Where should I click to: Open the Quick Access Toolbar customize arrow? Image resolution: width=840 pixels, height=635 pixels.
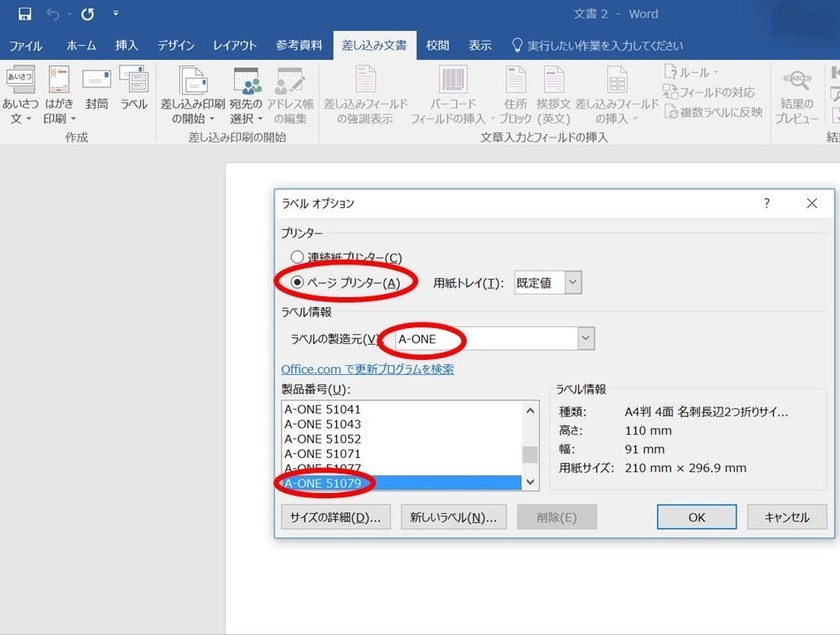click(x=116, y=14)
